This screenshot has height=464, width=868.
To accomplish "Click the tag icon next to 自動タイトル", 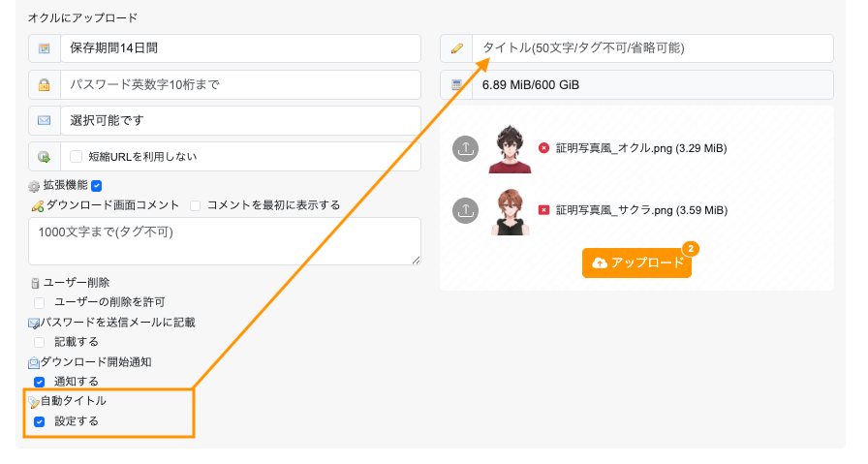I will pyautogui.click(x=34, y=402).
